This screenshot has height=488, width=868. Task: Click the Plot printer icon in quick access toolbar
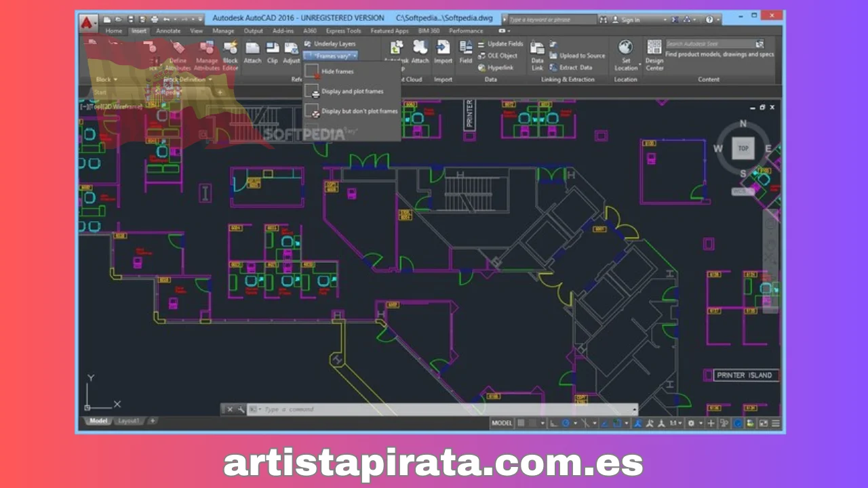click(155, 19)
